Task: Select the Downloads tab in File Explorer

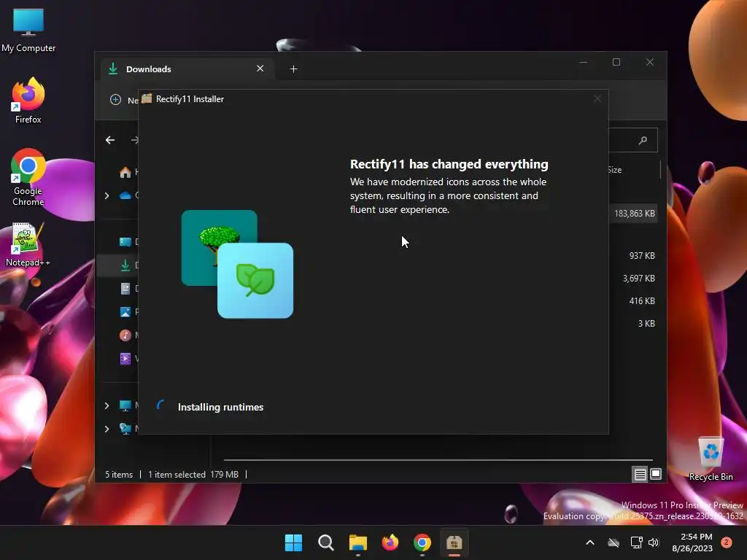Action: click(x=187, y=69)
